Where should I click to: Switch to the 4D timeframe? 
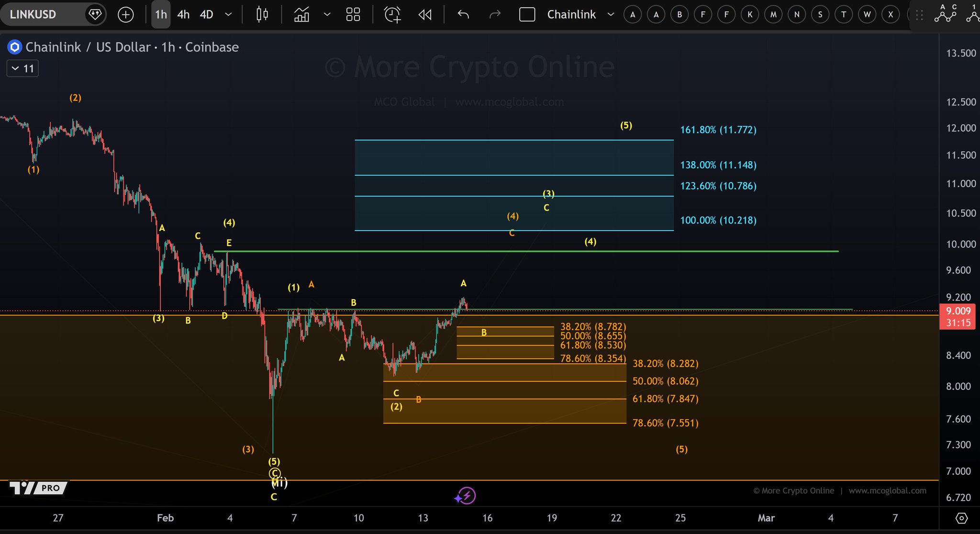tap(206, 14)
